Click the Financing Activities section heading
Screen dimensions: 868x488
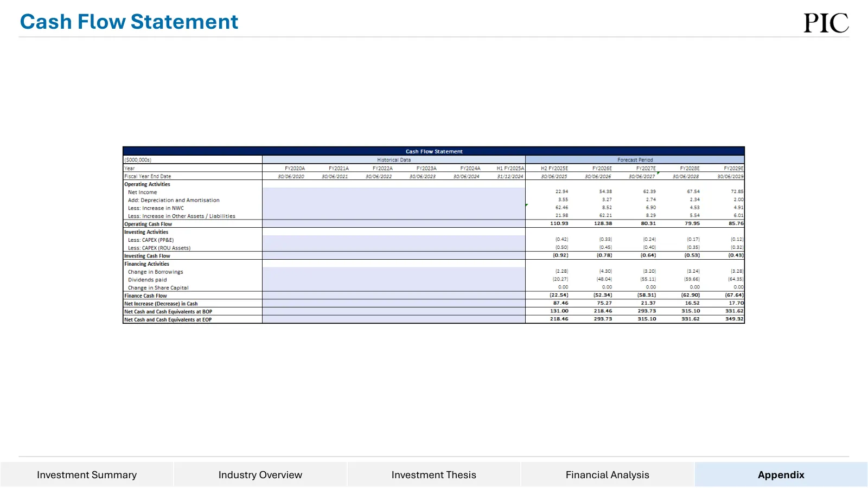(146, 264)
